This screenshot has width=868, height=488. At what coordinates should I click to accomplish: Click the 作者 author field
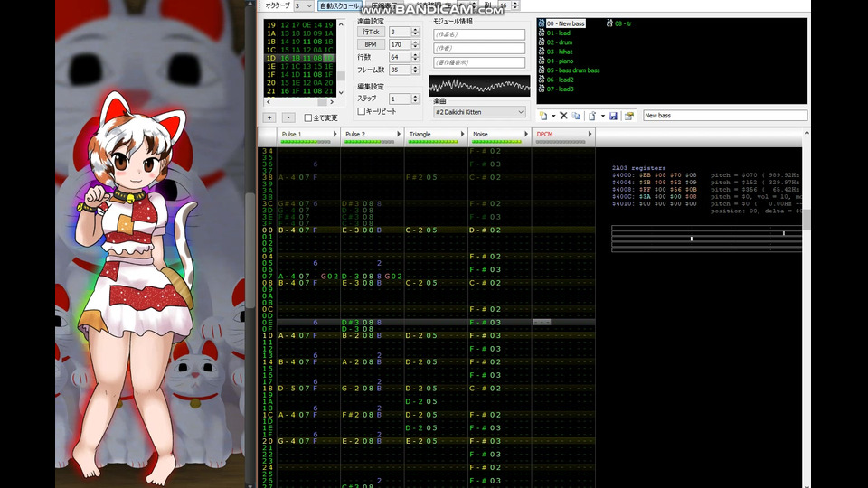(x=479, y=48)
